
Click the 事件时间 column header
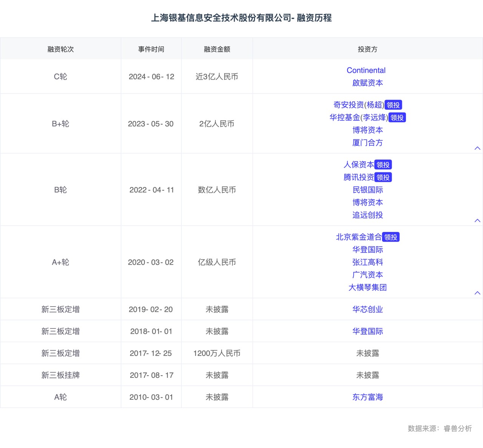tap(151, 49)
